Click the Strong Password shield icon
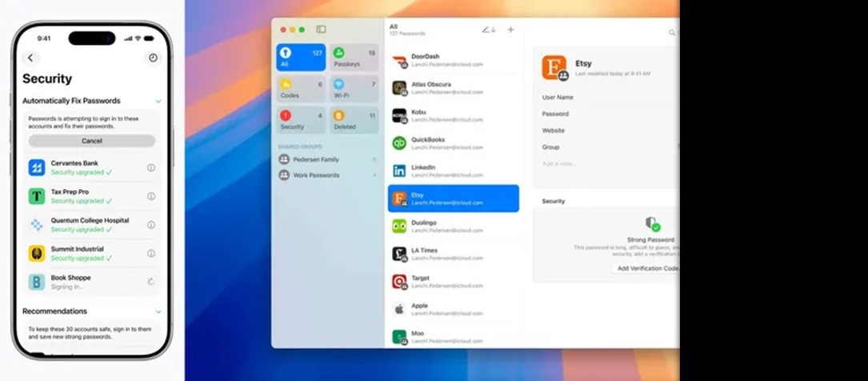This screenshot has width=868, height=381. 653,224
